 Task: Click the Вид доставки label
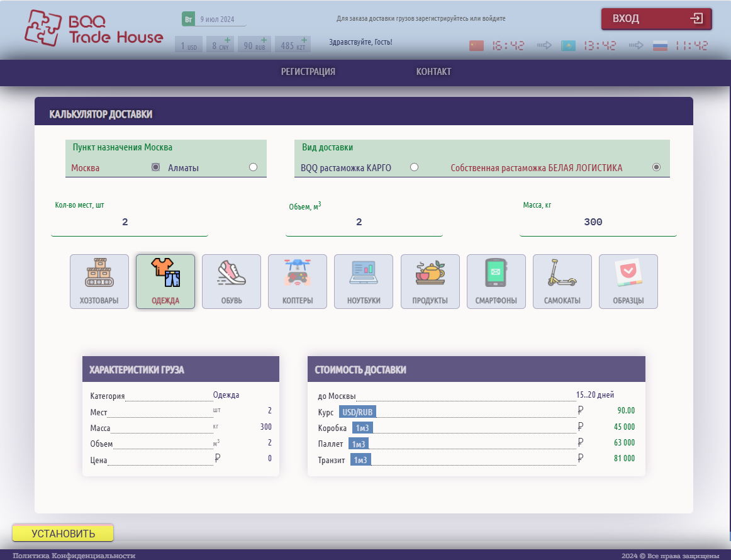327,147
